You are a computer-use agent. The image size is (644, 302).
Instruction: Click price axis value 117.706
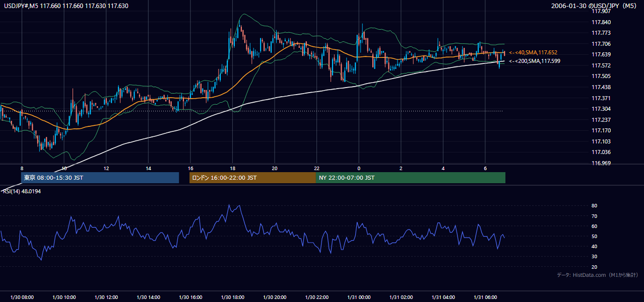tap(601, 44)
